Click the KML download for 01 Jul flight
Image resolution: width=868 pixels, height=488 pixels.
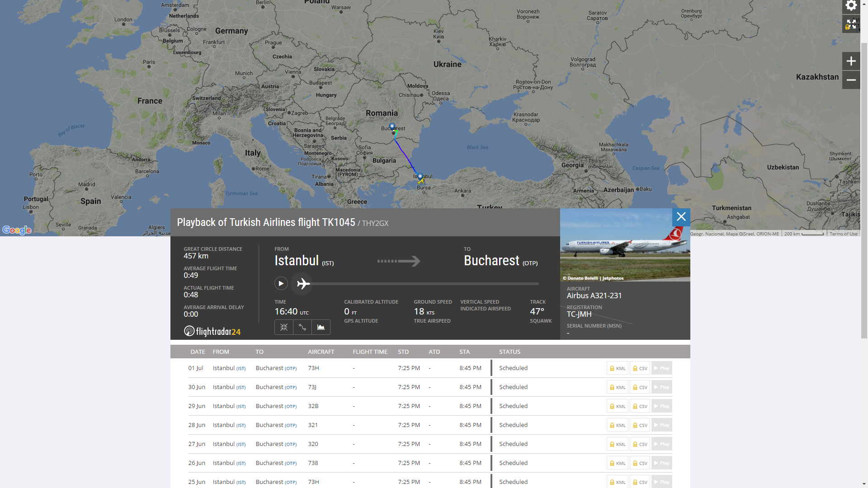coord(617,368)
